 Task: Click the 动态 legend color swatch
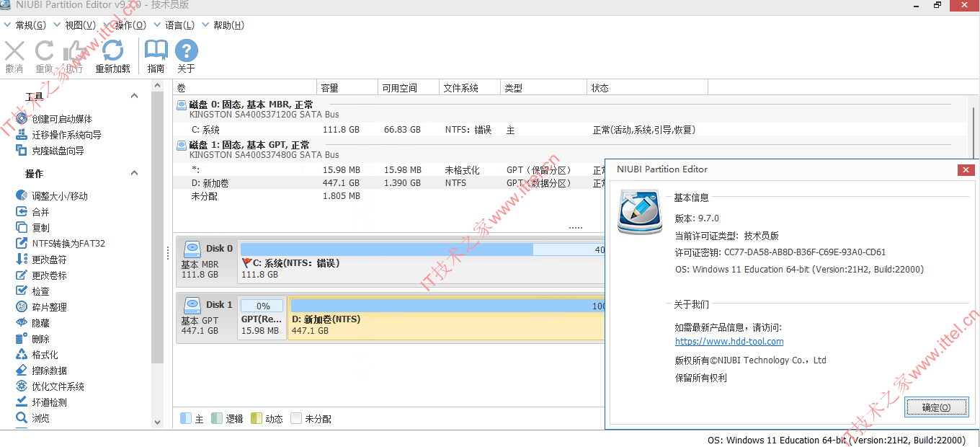tap(257, 418)
